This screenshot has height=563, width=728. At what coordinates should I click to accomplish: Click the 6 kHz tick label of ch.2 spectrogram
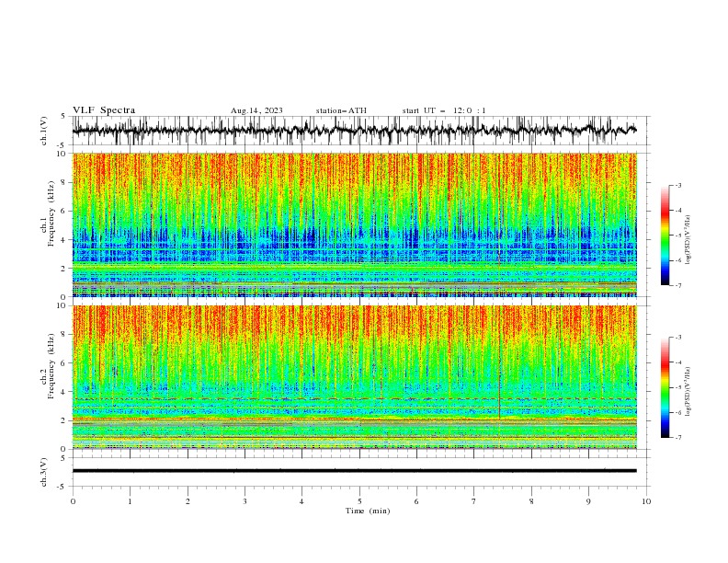(64, 363)
